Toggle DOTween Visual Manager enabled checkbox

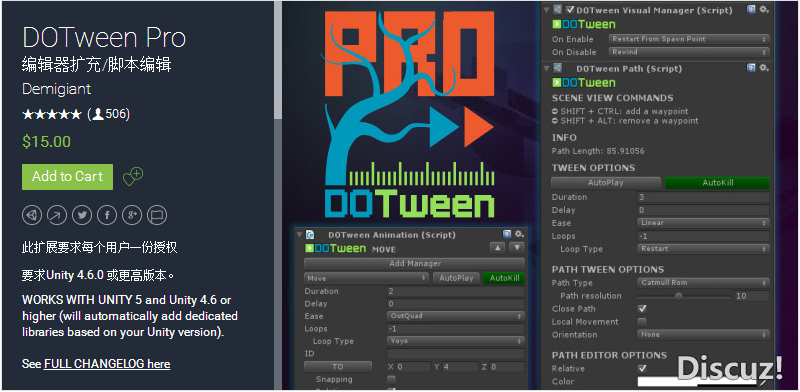pyautogui.click(x=571, y=10)
